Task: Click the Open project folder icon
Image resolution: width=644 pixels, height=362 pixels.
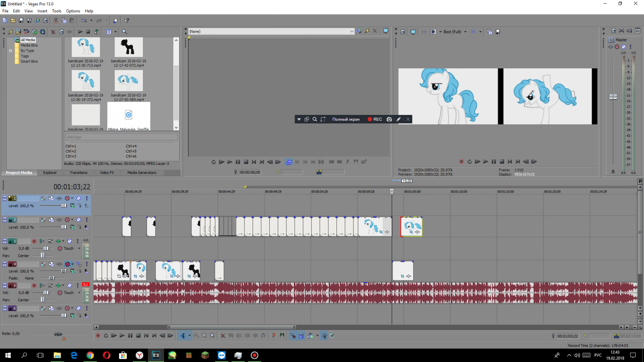Action: click(13, 21)
